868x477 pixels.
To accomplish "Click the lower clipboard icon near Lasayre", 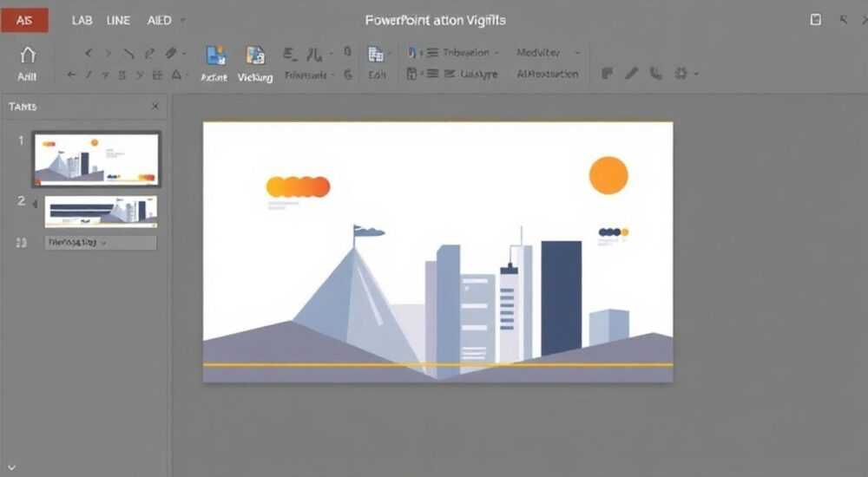I will tap(411, 74).
